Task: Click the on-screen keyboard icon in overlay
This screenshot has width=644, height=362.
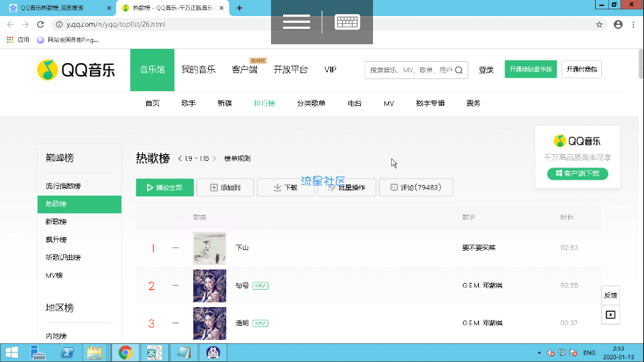Action: point(347,21)
